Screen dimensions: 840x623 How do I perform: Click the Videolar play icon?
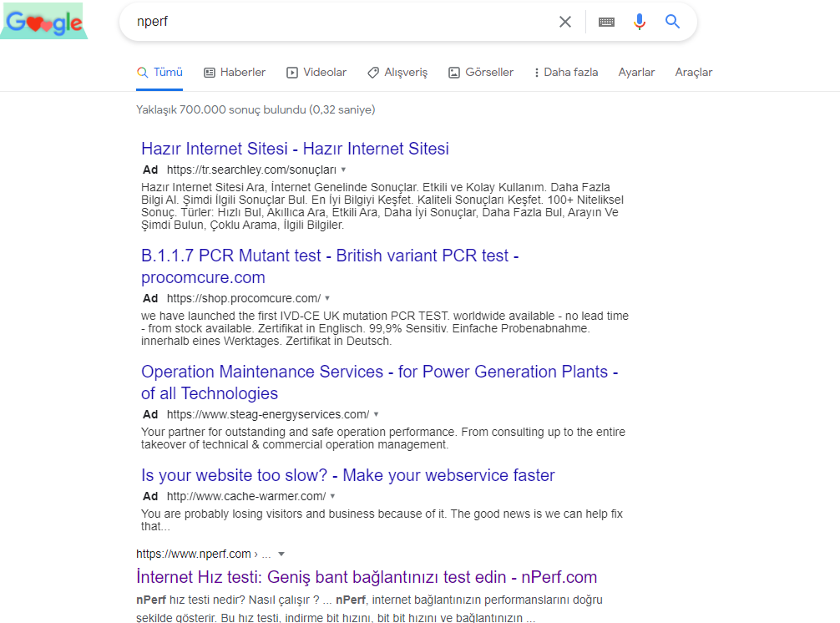click(292, 73)
